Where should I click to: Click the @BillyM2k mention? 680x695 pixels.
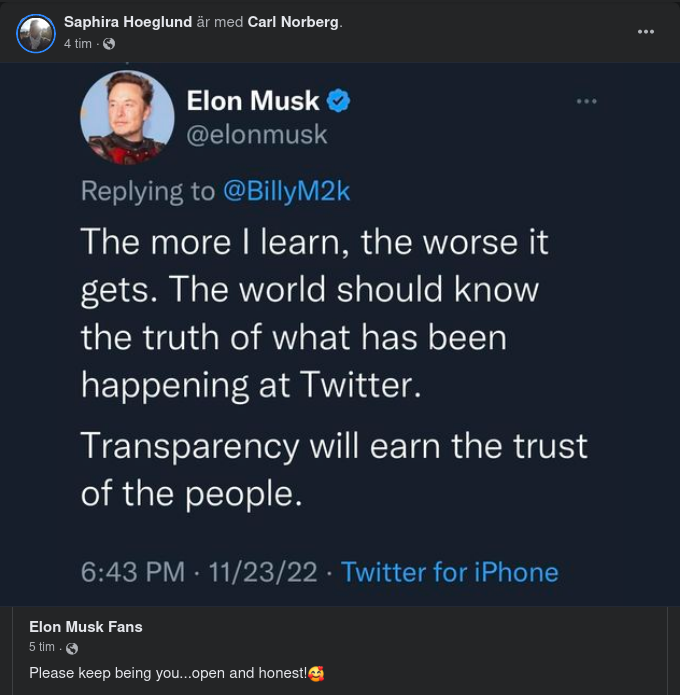tap(286, 191)
